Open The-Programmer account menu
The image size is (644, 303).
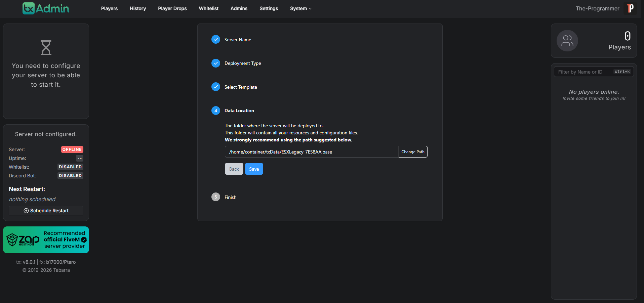tap(597, 8)
